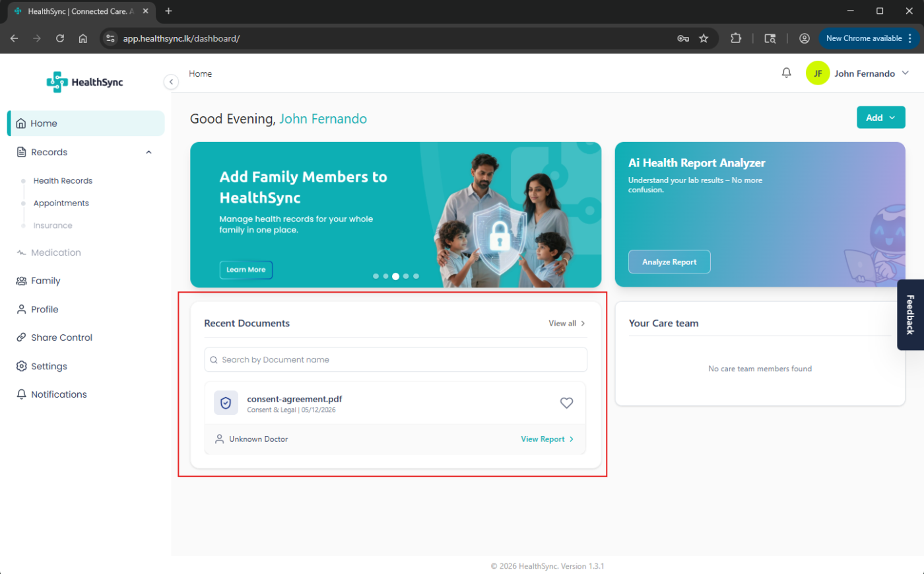The height and width of the screenshot is (574, 924).
Task: Click the Chrome home button
Action: pyautogui.click(x=83, y=38)
